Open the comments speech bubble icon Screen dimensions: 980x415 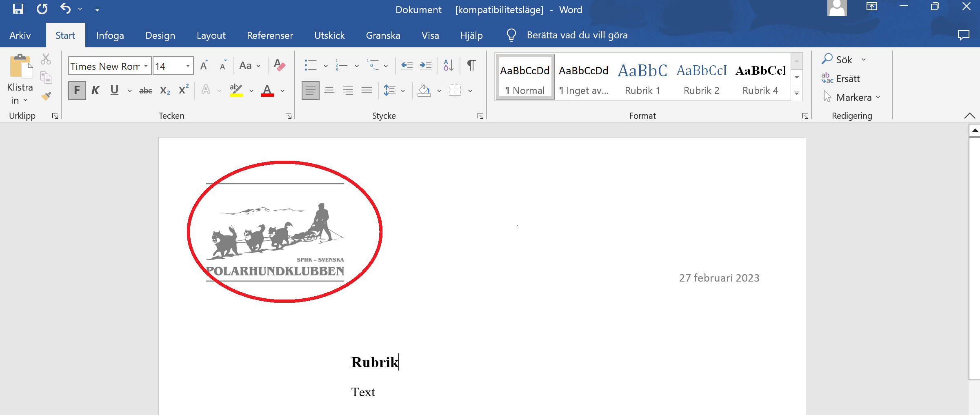click(x=964, y=36)
